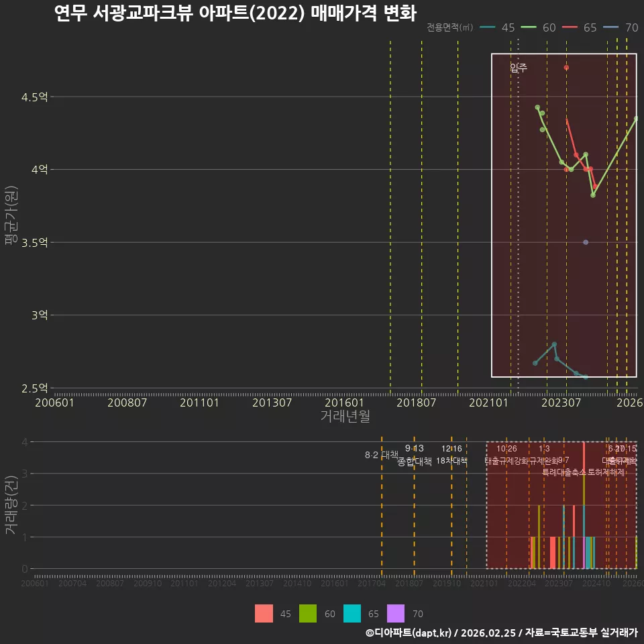The height and width of the screenshot is (644, 644).
Task: Click the 거래년월 x-axis title
Action: [345, 416]
